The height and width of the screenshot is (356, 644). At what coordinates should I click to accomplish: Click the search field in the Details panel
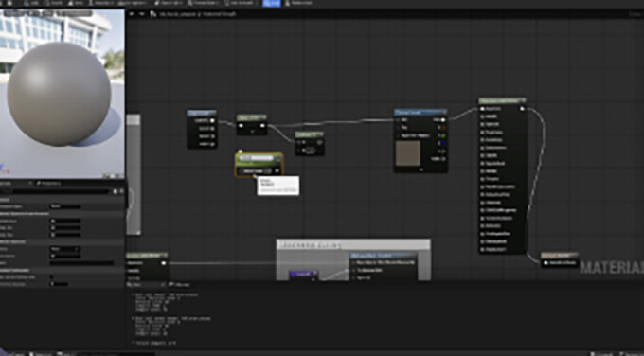pos(56,191)
